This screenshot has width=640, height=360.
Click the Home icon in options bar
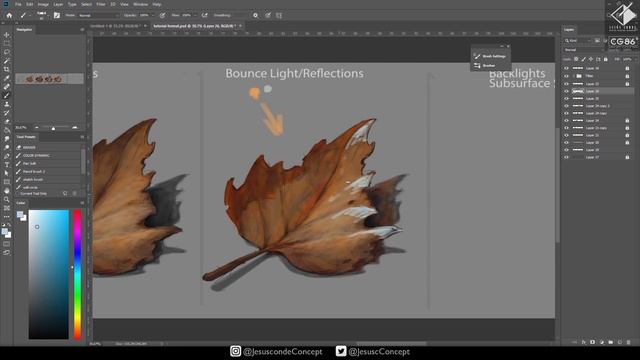pyautogui.click(x=9, y=16)
